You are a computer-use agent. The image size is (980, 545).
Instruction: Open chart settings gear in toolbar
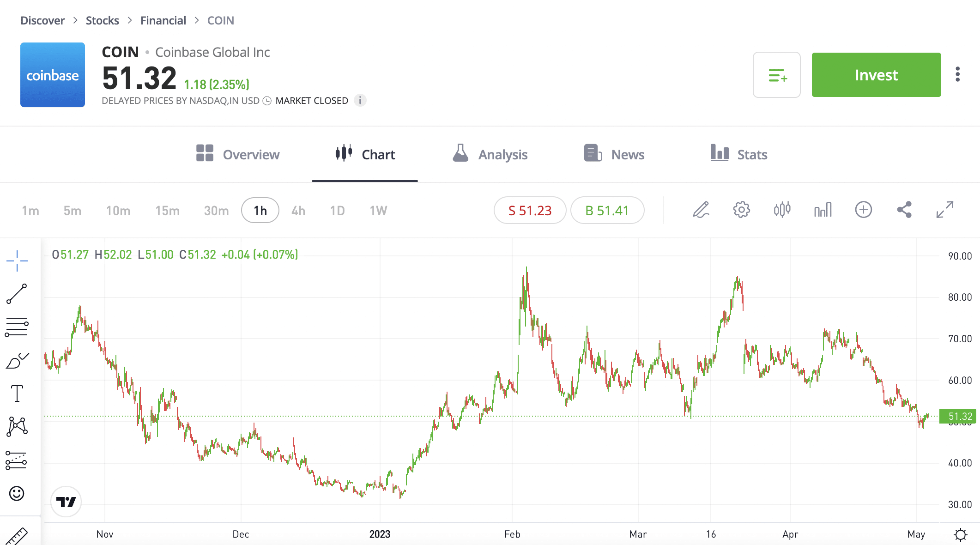[742, 210]
